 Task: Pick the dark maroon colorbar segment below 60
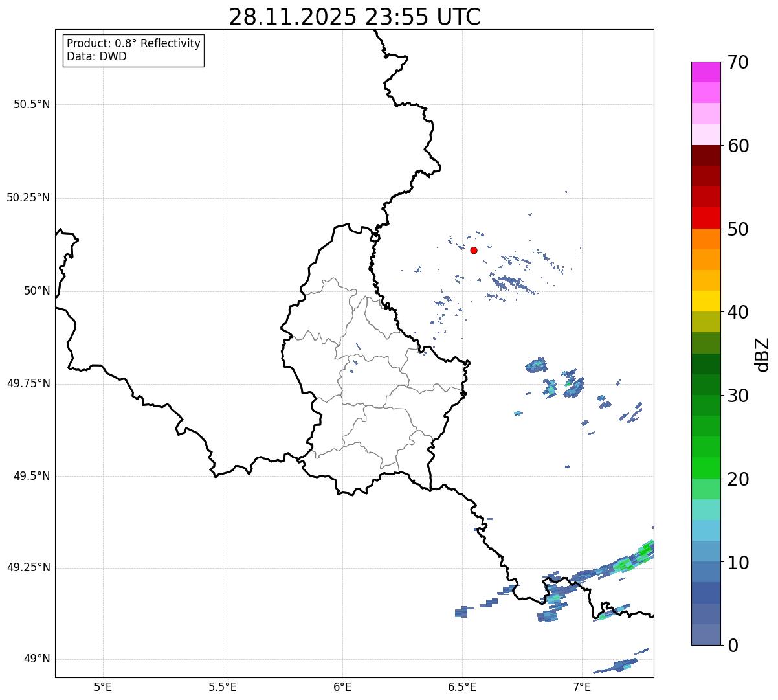(x=706, y=155)
